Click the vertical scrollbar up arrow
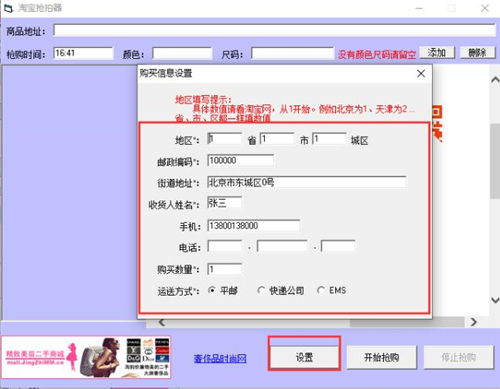 (495, 80)
